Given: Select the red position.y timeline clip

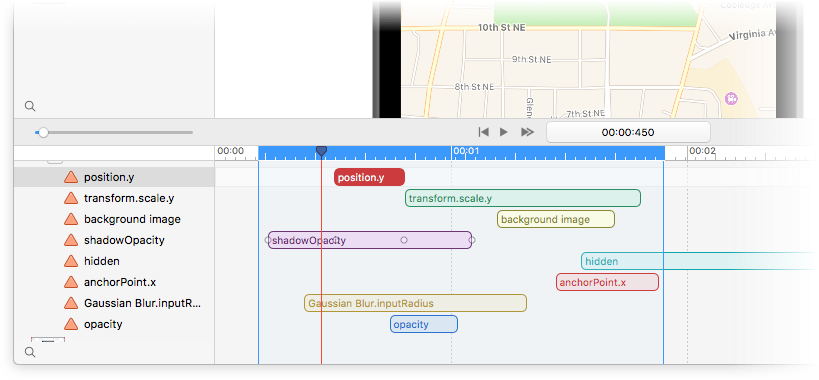Looking at the screenshot, I should 369,177.
